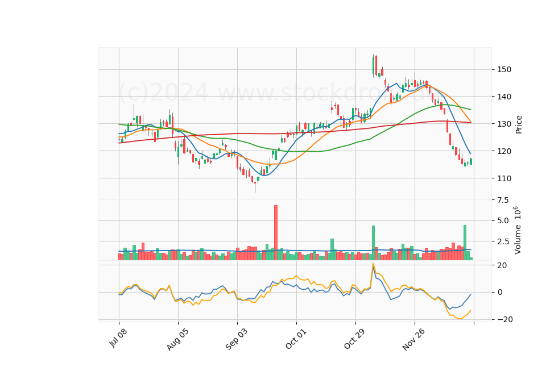Click the 'Aug 05' date axis label
This screenshot has width=546, height=392.
(177, 339)
